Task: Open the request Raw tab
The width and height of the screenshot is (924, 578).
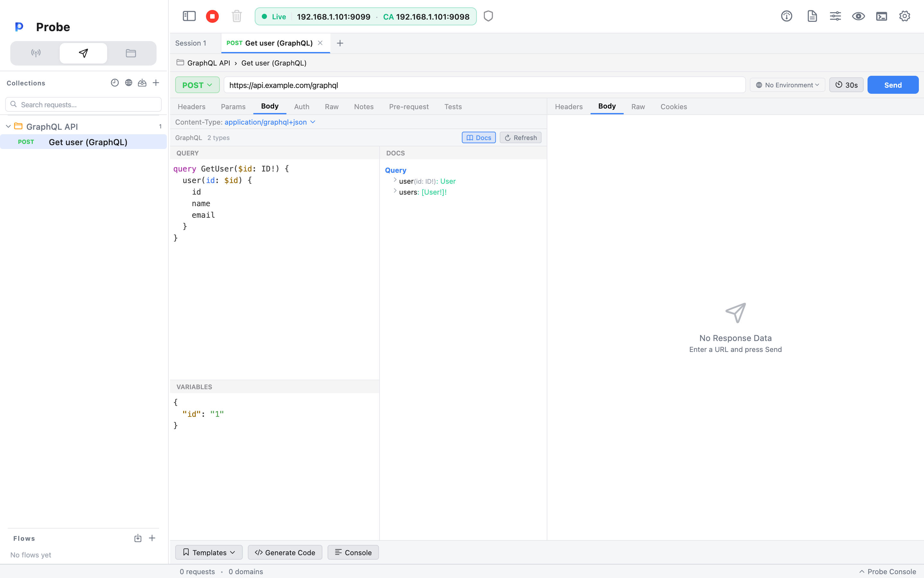Action: [331, 107]
